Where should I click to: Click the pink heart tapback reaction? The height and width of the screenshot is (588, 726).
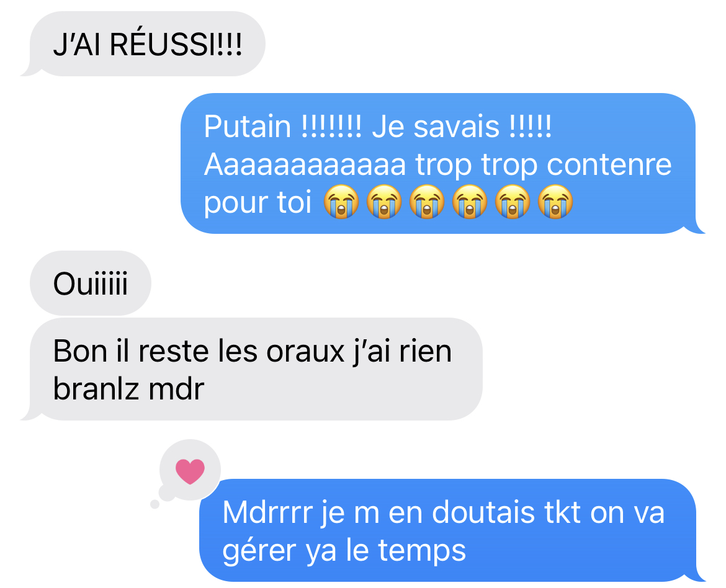pyautogui.click(x=190, y=471)
